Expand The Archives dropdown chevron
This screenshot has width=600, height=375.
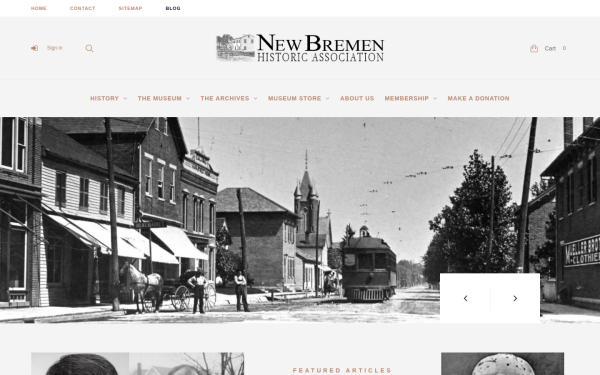click(256, 99)
